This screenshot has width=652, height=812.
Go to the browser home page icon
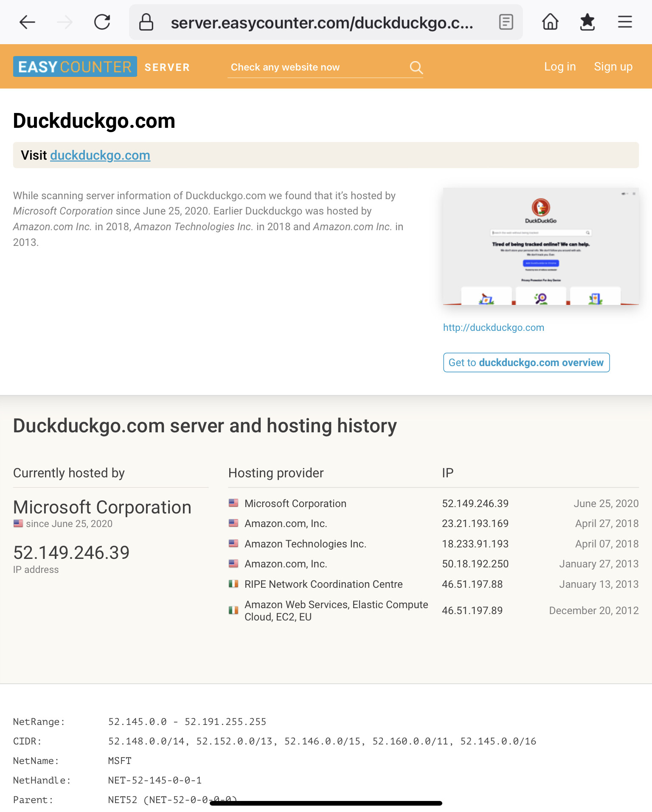click(x=550, y=22)
